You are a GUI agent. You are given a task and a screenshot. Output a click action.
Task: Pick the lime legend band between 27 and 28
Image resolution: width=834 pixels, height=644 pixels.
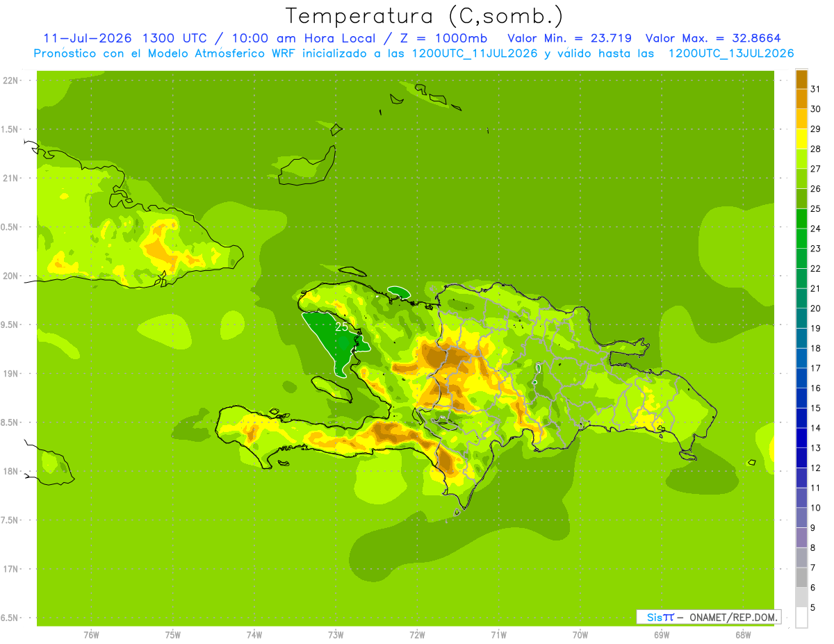801,158
